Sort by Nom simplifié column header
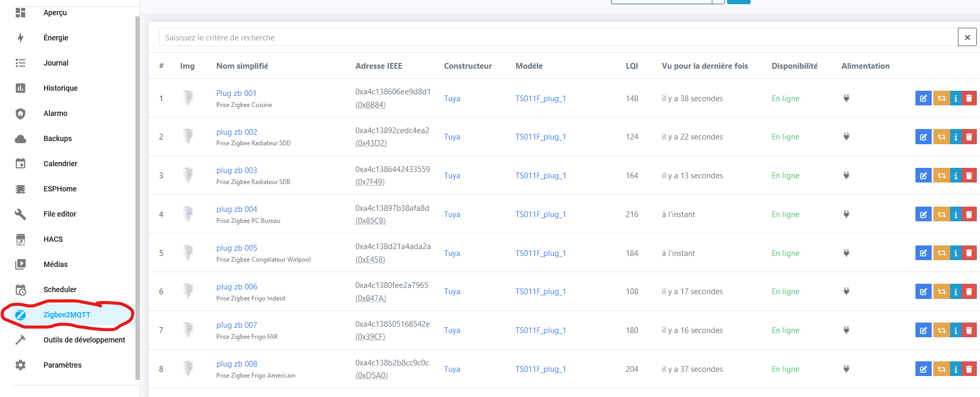Image resolution: width=980 pixels, height=397 pixels. 242,66
